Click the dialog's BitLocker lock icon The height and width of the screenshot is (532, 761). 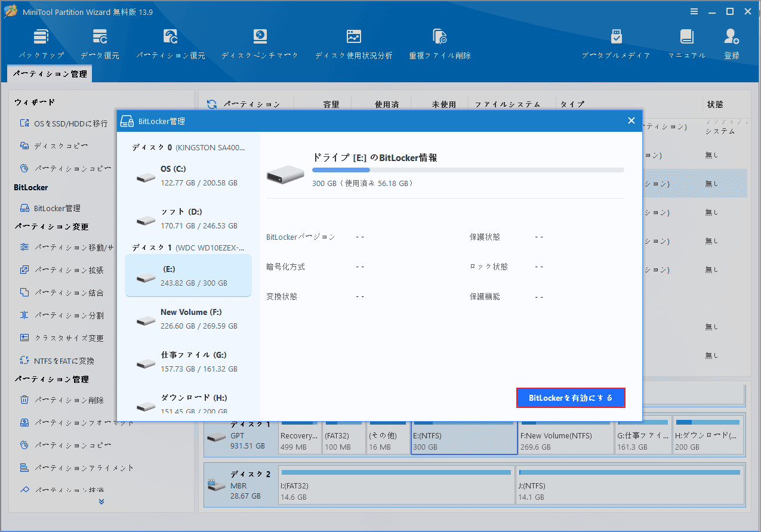point(127,121)
